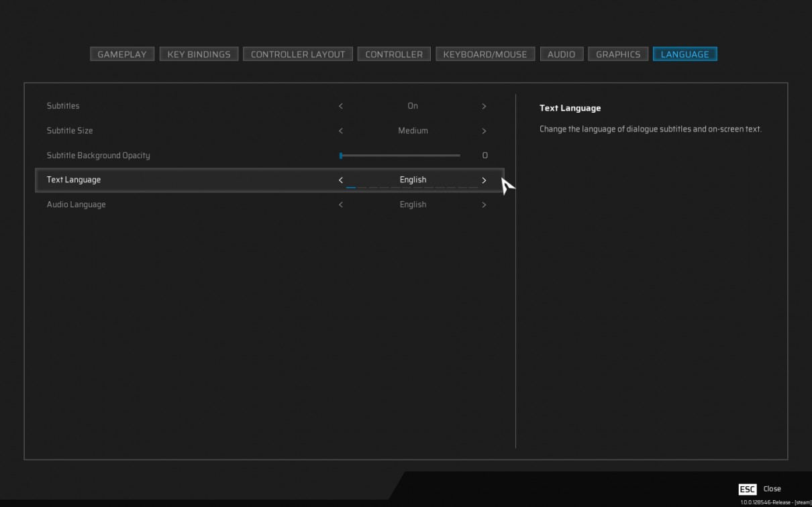Select the Audio Language row label

(77, 205)
